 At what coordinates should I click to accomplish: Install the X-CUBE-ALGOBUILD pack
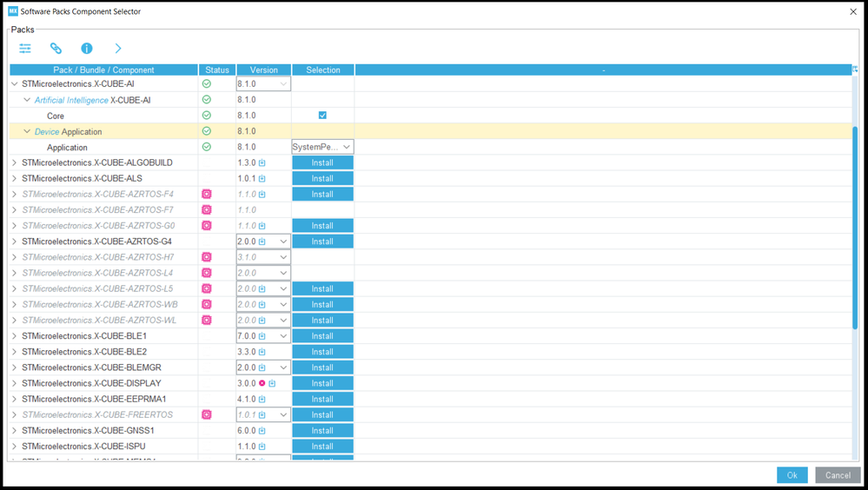point(322,162)
